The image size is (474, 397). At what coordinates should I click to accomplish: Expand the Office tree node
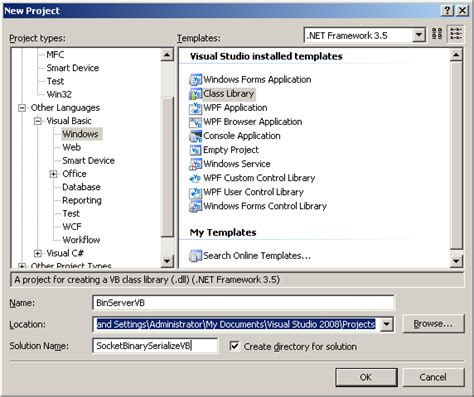coord(53,174)
